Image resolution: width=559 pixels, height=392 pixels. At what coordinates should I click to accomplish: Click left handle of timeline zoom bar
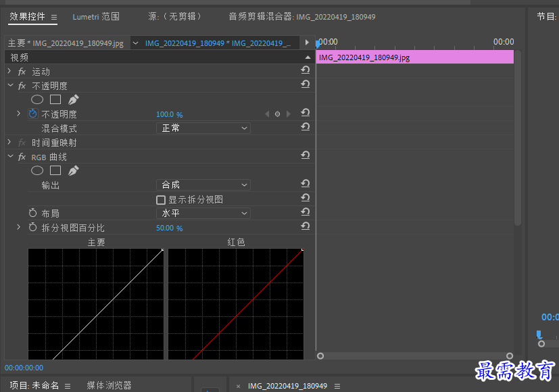click(320, 356)
